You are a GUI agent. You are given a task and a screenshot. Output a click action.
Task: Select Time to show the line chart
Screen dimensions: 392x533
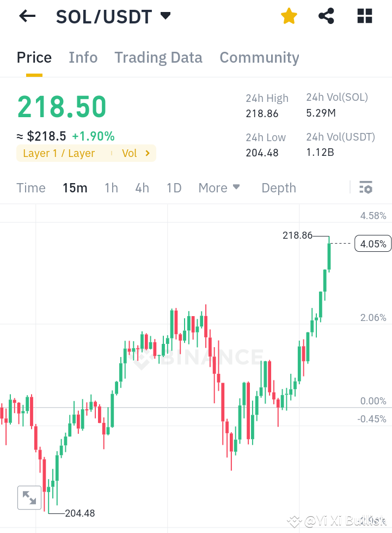pos(30,187)
